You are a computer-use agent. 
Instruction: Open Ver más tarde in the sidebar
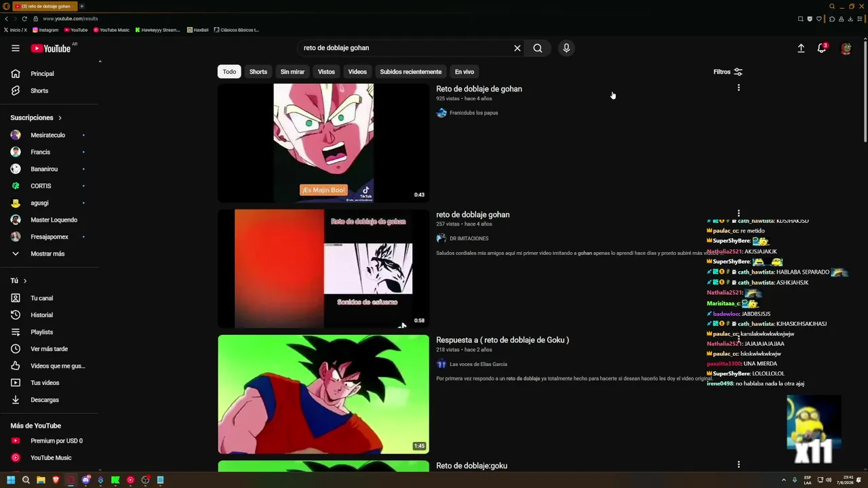51,349
